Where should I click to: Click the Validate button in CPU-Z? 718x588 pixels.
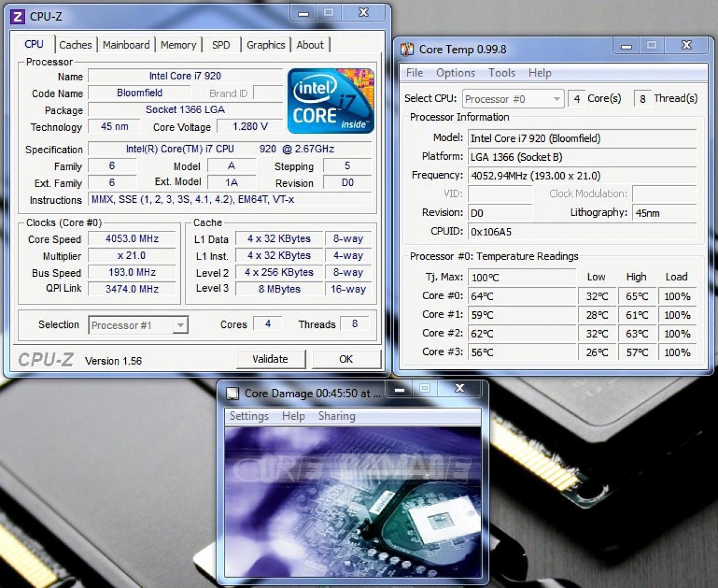click(x=270, y=359)
